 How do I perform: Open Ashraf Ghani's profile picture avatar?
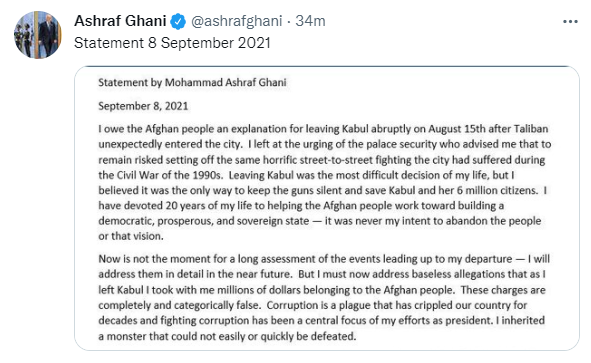38,35
